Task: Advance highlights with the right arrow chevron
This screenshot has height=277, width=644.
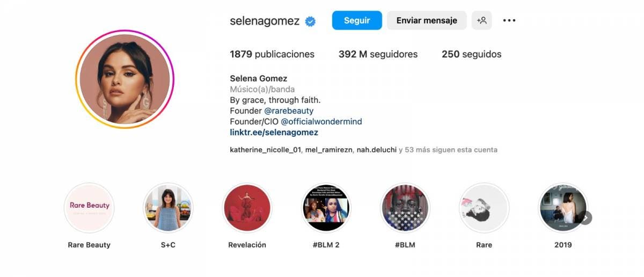Action: point(586,217)
